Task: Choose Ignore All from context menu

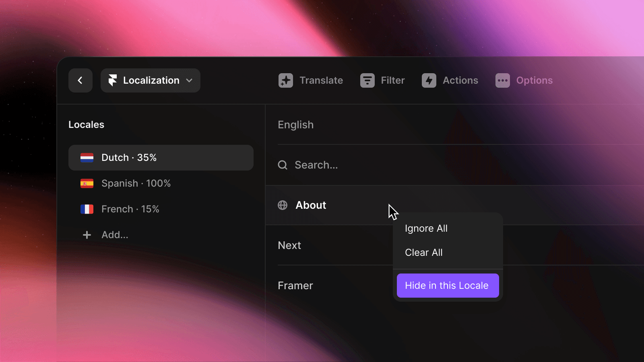Action: coord(426,228)
